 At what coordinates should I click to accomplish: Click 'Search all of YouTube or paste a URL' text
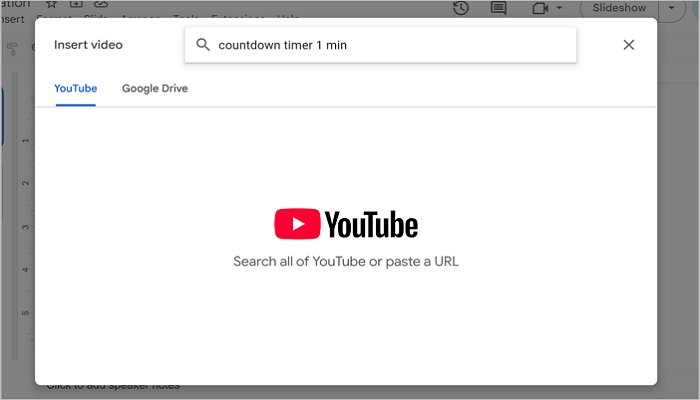click(346, 262)
